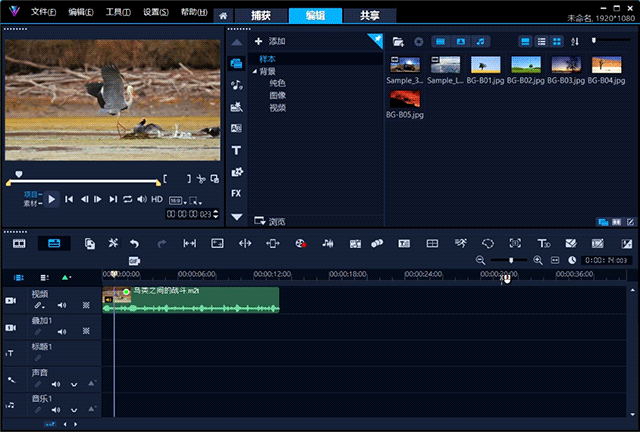Click the Sort clips in library icon
This screenshot has width=640, height=432.
click(x=575, y=42)
